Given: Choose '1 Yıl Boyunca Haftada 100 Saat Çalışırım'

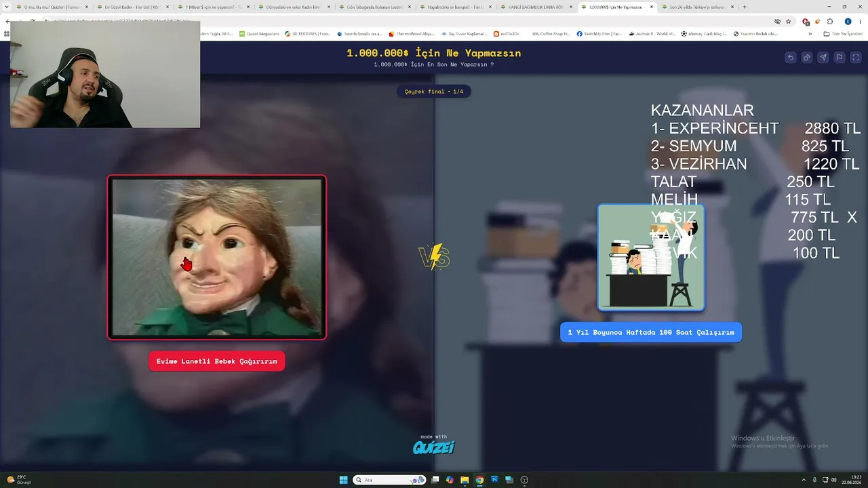Looking at the screenshot, I should click(x=651, y=332).
